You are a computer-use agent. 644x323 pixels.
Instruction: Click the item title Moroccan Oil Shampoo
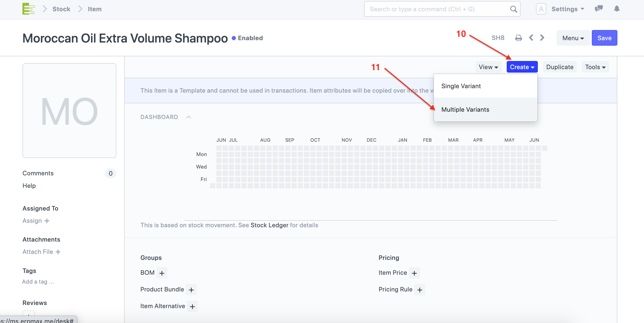(x=125, y=38)
